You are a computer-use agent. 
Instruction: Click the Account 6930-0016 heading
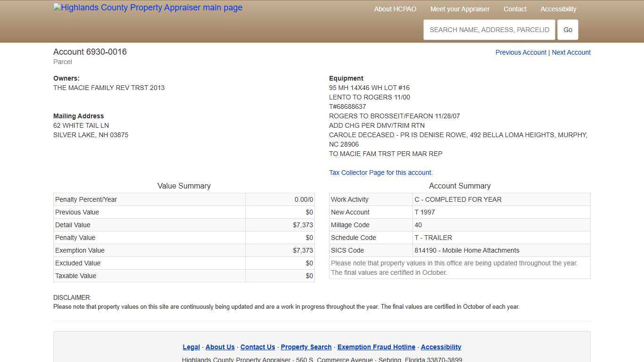(90, 52)
